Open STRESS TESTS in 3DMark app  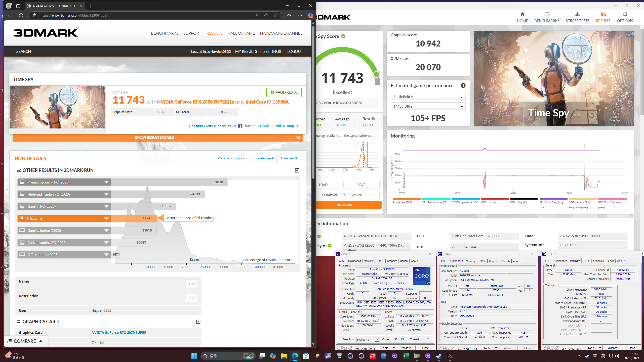click(578, 17)
